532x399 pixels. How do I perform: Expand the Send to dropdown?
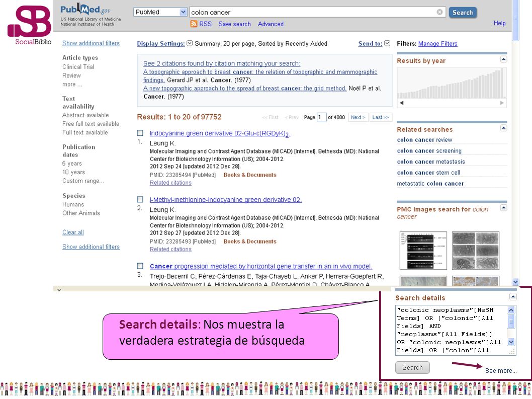pyautogui.click(x=387, y=43)
